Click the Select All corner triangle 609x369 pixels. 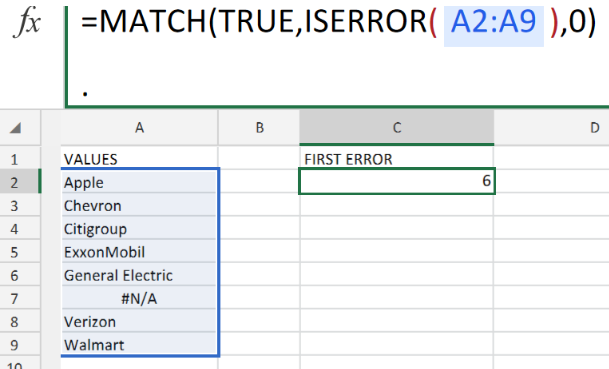pos(16,128)
